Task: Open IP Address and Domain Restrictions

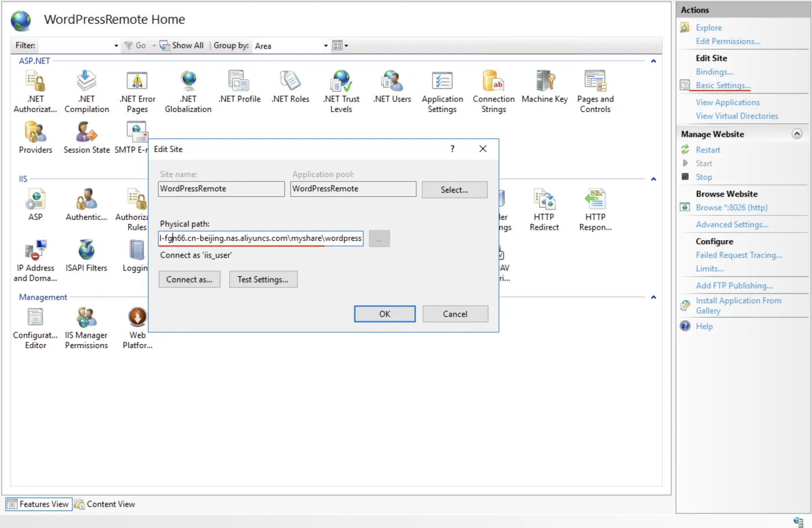Action: coord(35,261)
